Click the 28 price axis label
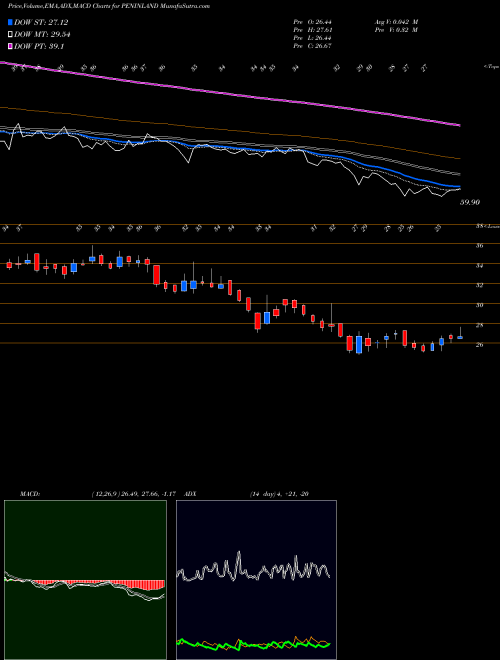Image resolution: width=500 pixels, height=660 pixels. [479, 325]
